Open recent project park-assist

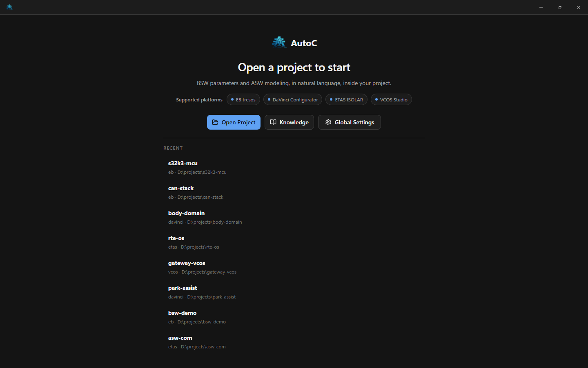(294, 292)
